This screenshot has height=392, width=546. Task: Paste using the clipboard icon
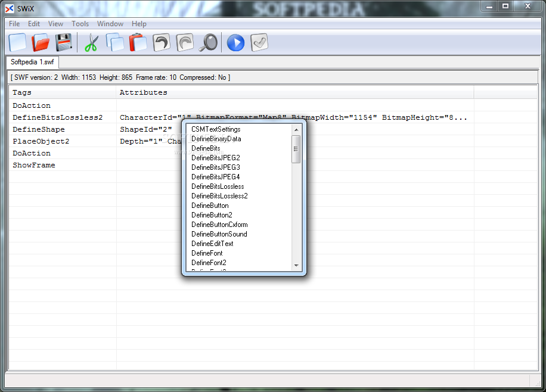pyautogui.click(x=138, y=42)
